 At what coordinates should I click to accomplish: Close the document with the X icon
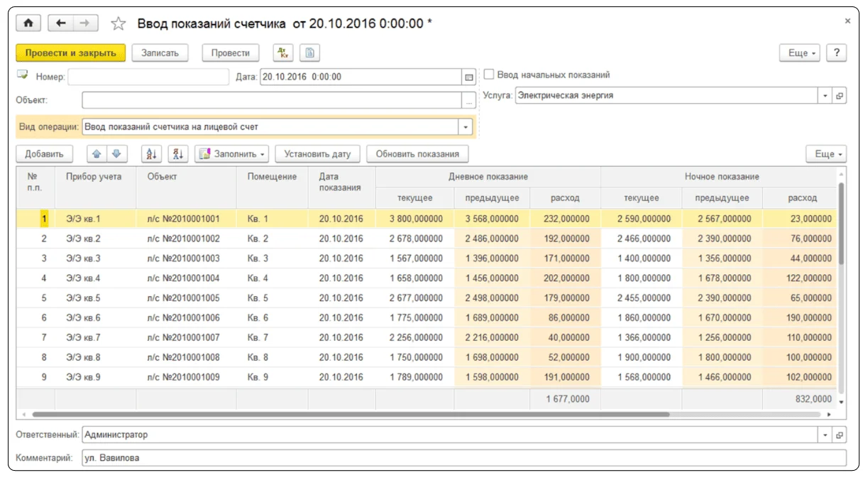[847, 21]
